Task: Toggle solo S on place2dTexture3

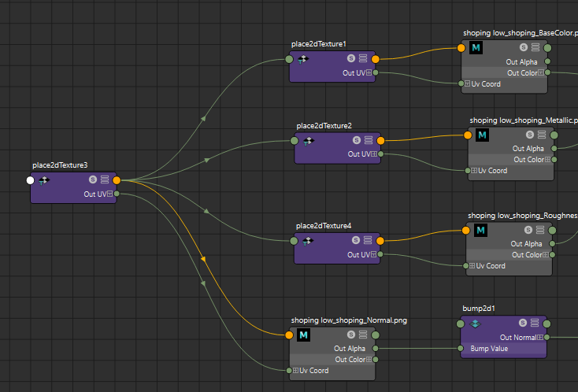Action: 93,179
